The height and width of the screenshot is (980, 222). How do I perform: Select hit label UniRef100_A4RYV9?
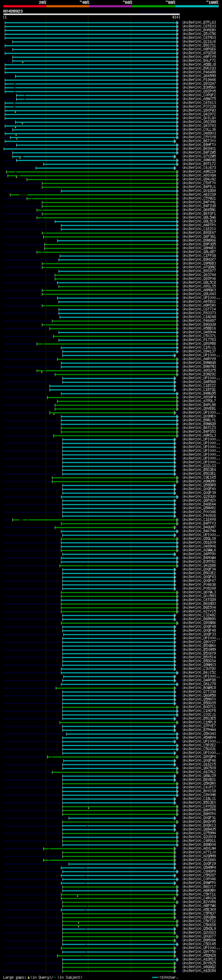pos(199,359)
